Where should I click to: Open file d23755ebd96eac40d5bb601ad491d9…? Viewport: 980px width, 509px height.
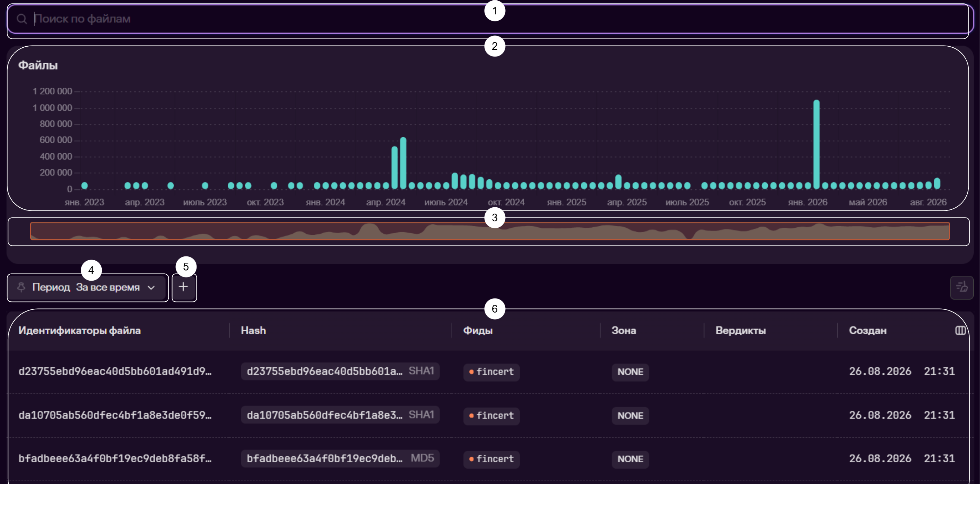click(115, 371)
